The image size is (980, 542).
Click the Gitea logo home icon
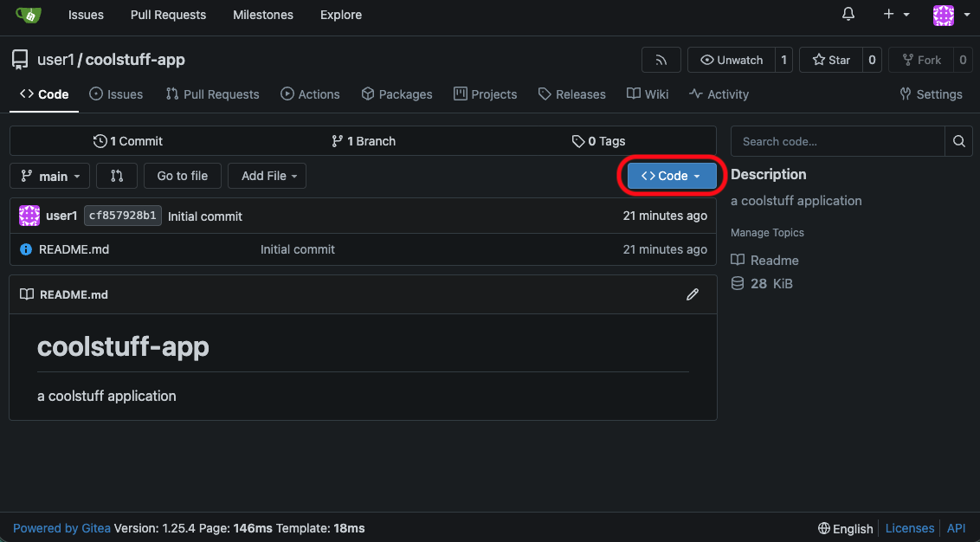[x=29, y=15]
